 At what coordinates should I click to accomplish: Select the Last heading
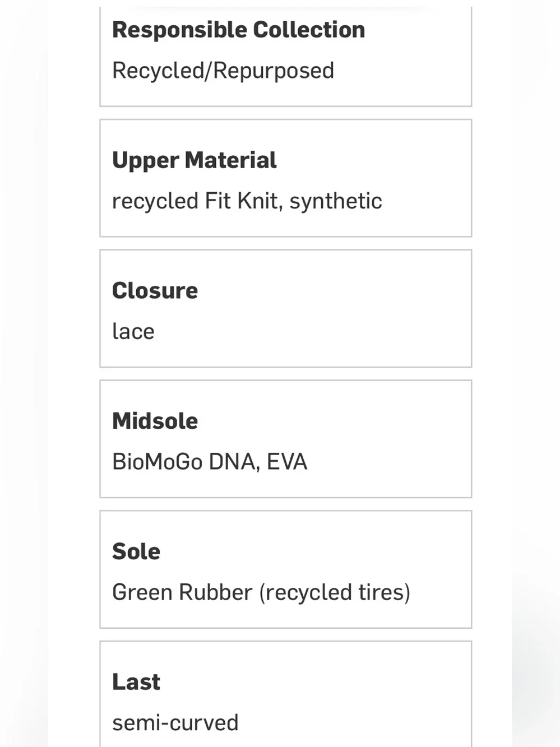pyautogui.click(x=136, y=682)
